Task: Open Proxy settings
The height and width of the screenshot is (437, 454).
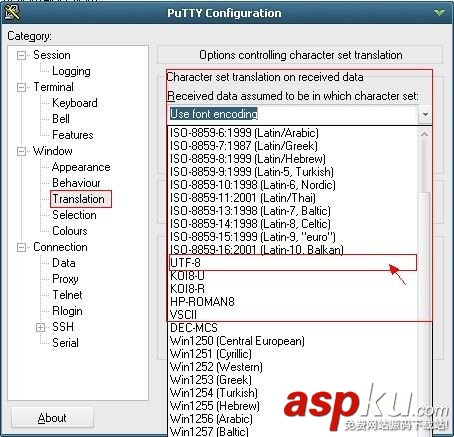Action: [65, 279]
